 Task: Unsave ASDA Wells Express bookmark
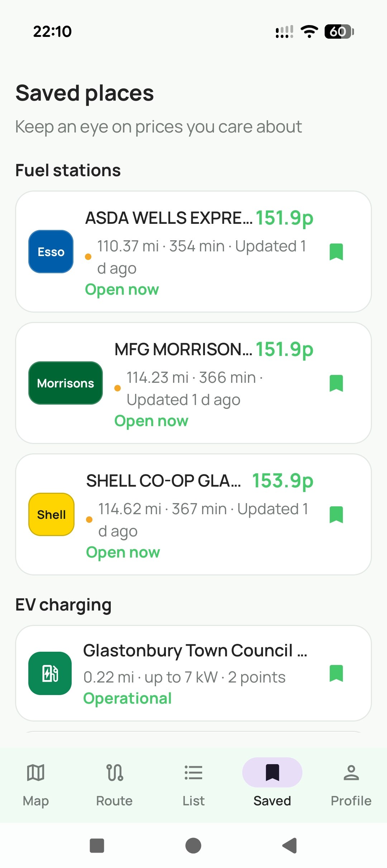(336, 252)
